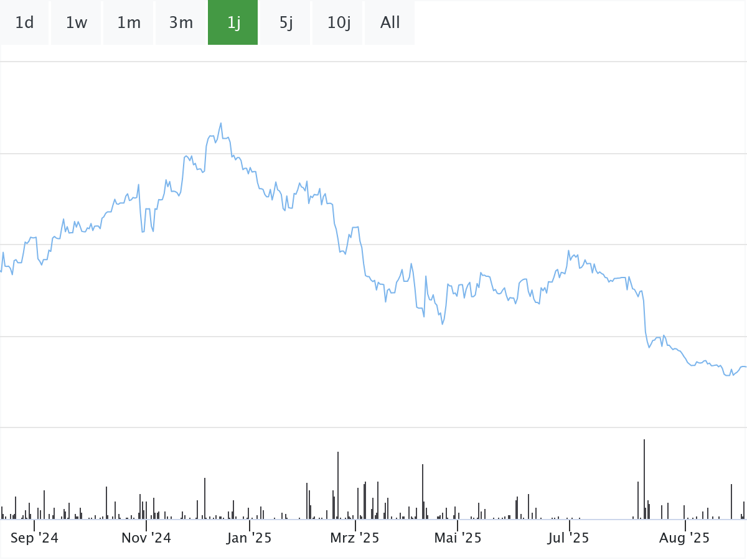
Task: Select the 1d time range tab
Action: click(24, 23)
